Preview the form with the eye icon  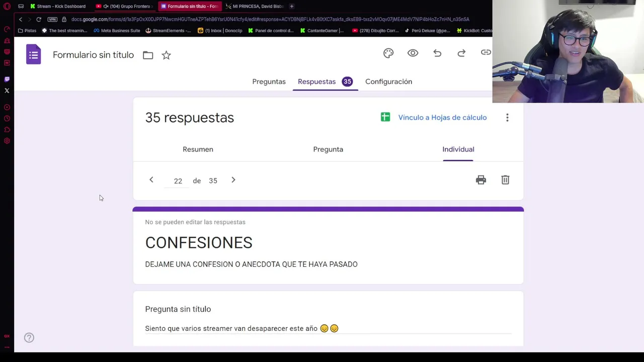pyautogui.click(x=413, y=53)
